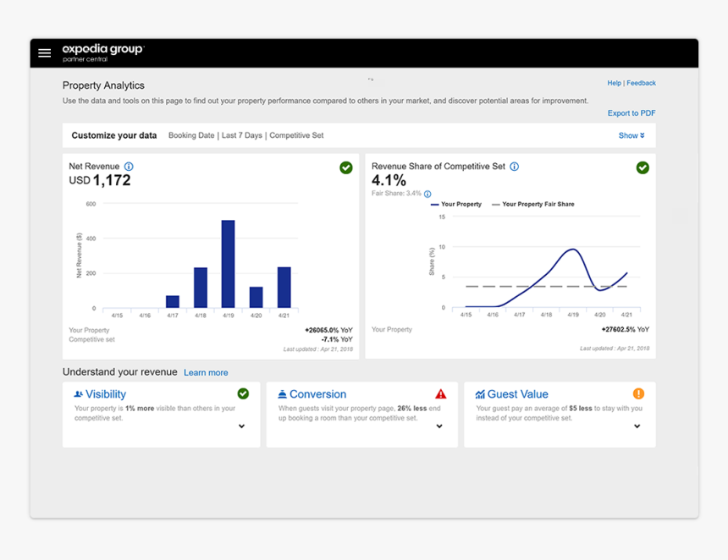Click the Booking Date filter text
The width and height of the screenshot is (728, 560).
tap(191, 135)
